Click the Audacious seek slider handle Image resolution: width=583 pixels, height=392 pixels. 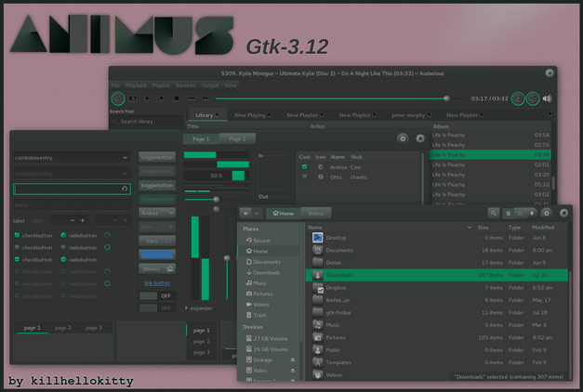446,98
